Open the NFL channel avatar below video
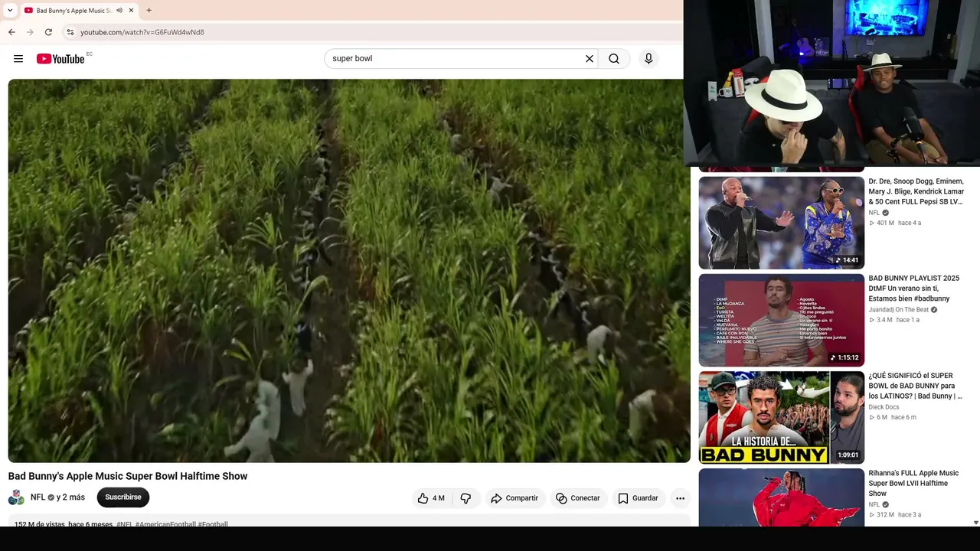Viewport: 980px width, 551px height. [x=16, y=497]
